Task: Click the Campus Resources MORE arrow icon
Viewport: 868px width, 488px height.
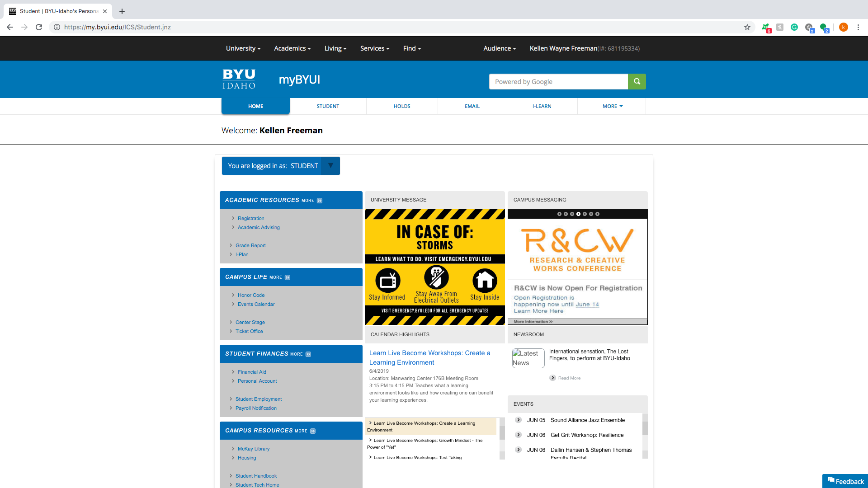Action: [313, 431]
